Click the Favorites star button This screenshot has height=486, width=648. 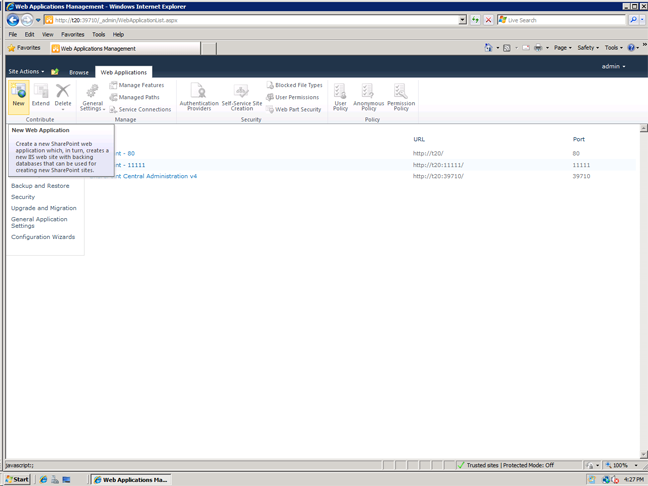click(24, 48)
